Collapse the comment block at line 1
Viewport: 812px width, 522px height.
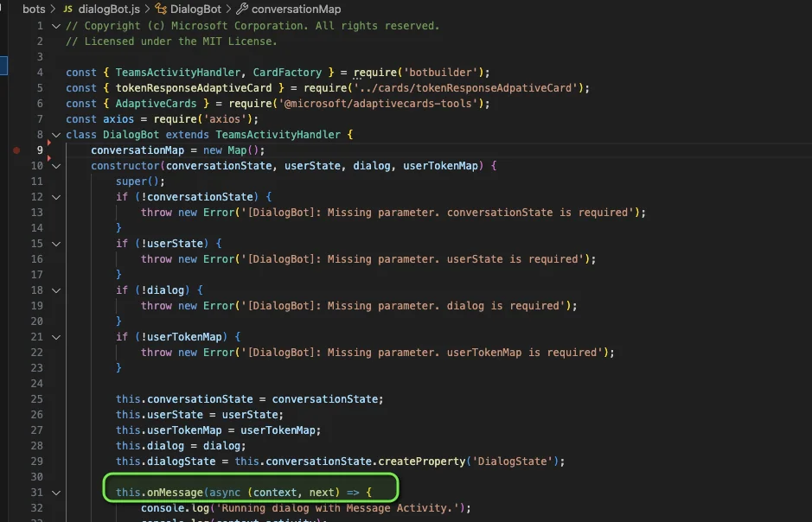click(x=56, y=26)
